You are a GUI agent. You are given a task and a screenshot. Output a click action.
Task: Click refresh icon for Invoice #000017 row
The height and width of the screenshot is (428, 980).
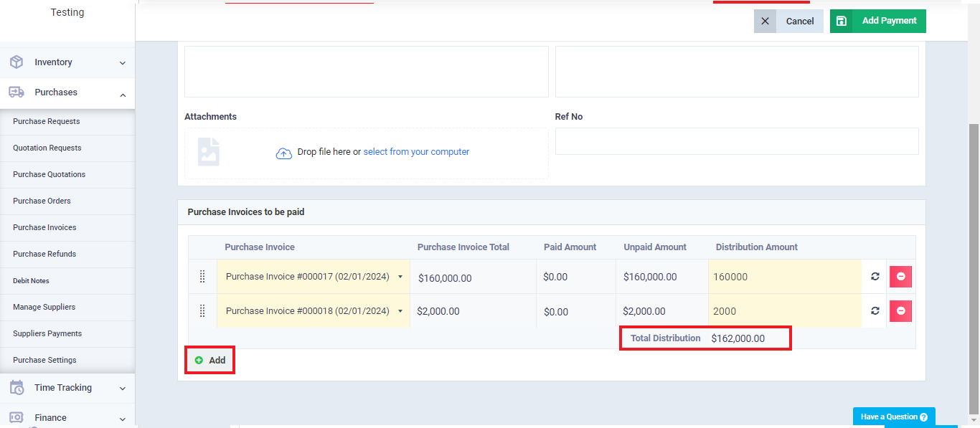click(x=875, y=277)
